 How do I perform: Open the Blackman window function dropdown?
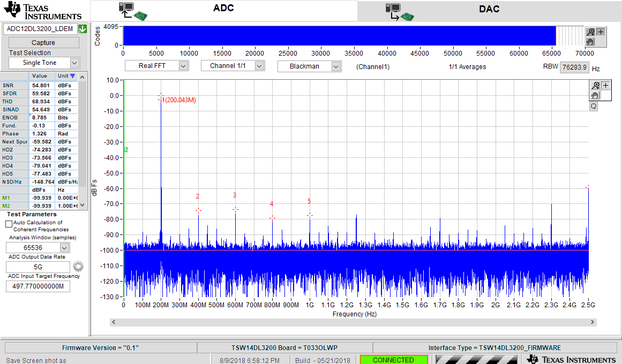coord(336,66)
